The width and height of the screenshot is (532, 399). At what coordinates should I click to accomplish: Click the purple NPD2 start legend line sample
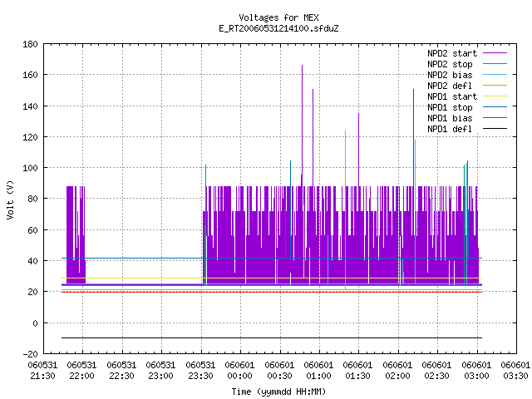(x=495, y=53)
